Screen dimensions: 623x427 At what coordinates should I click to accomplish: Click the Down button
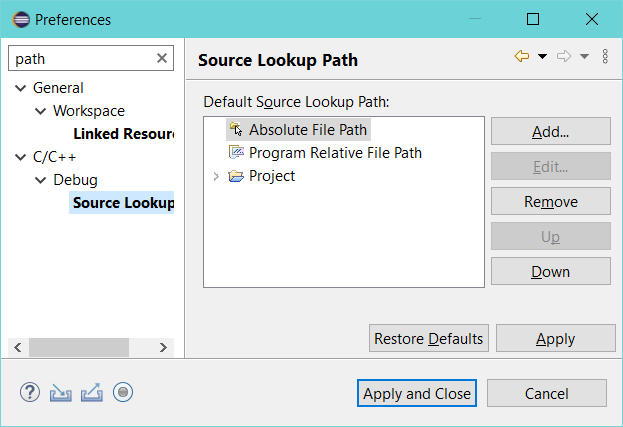point(551,271)
